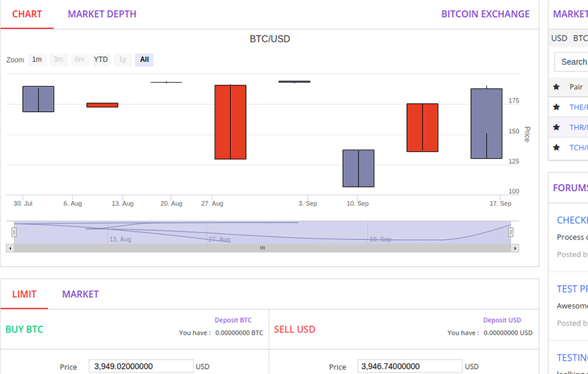Click the BUY BTC heading

click(24, 329)
